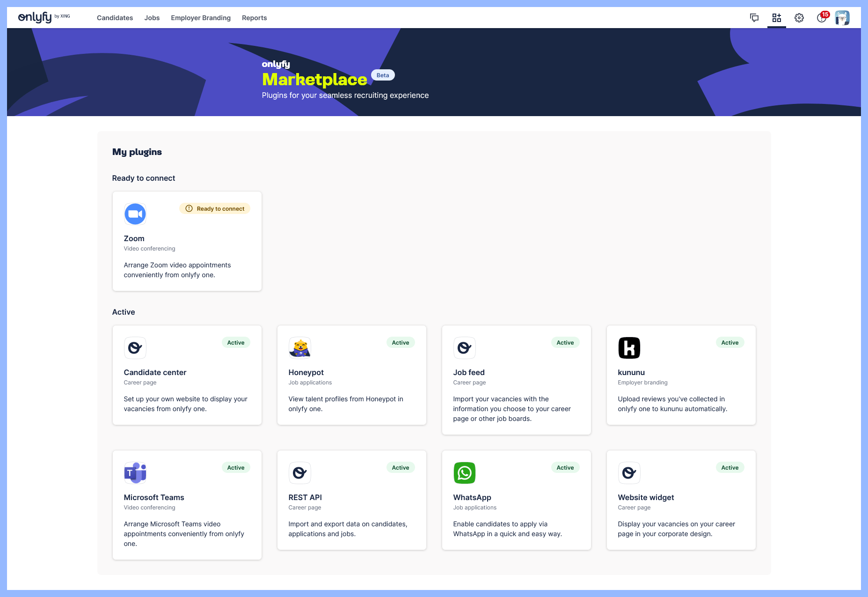Click the kununu logo icon
This screenshot has height=597, width=868.
coord(629,348)
